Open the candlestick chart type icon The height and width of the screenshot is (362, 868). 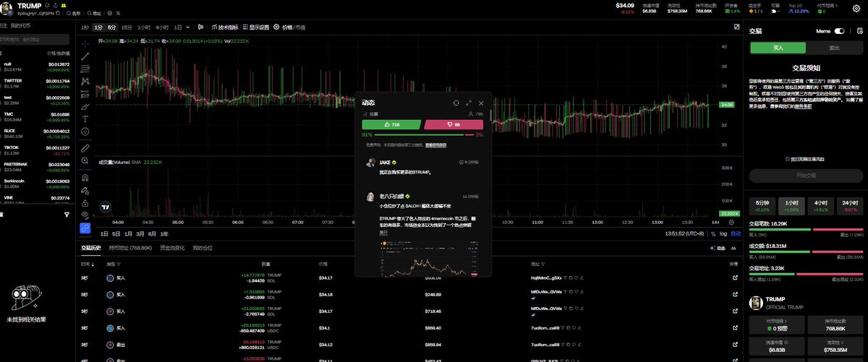tap(200, 27)
